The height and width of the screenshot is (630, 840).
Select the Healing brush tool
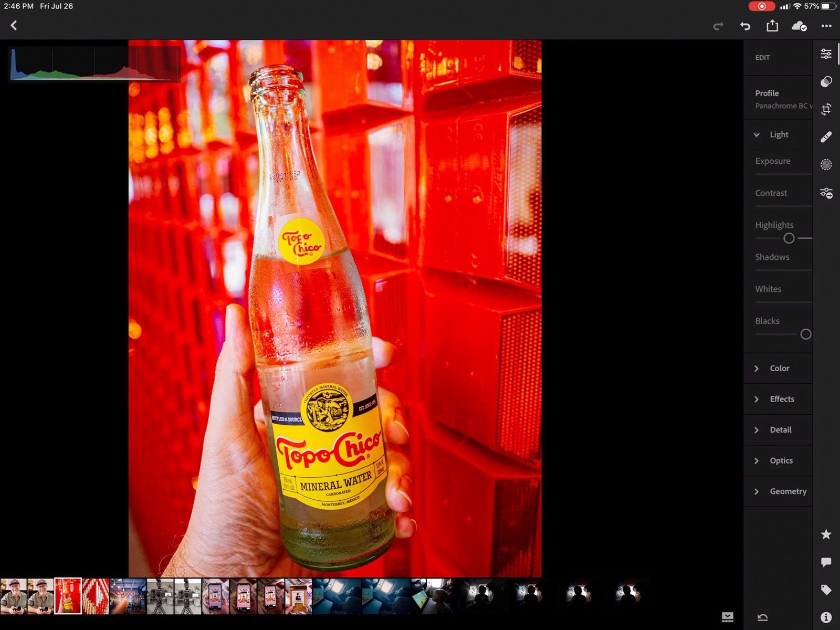[x=826, y=137]
